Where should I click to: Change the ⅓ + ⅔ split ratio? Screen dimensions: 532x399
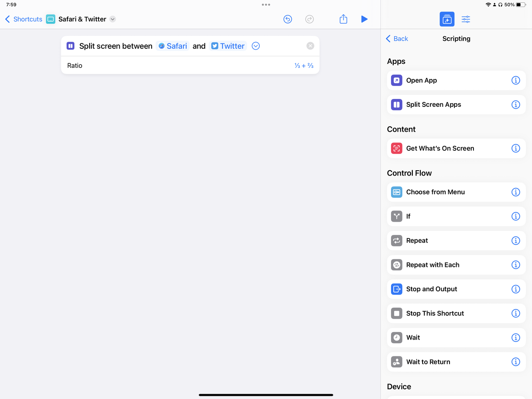[304, 65]
